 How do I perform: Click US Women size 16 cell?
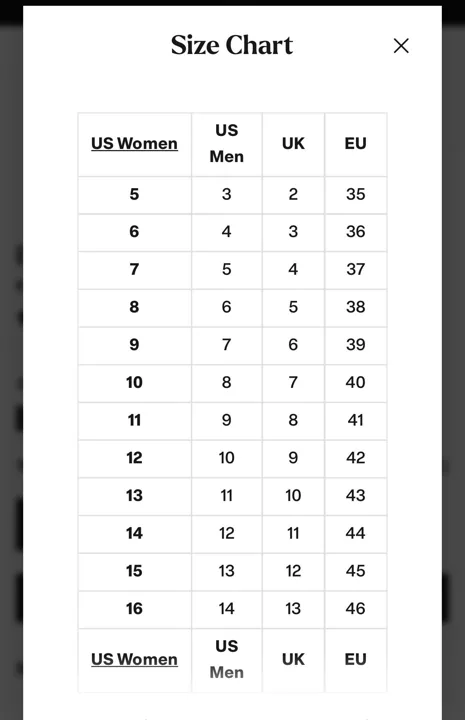[x=134, y=609]
